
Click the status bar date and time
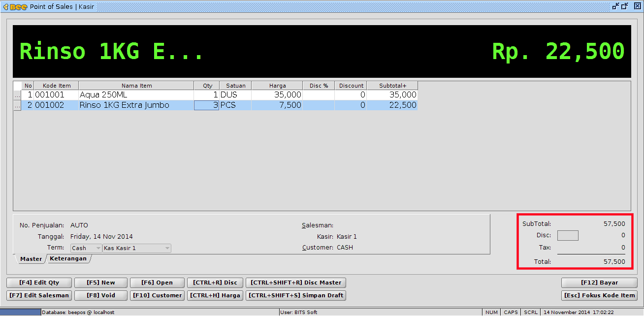(x=578, y=313)
